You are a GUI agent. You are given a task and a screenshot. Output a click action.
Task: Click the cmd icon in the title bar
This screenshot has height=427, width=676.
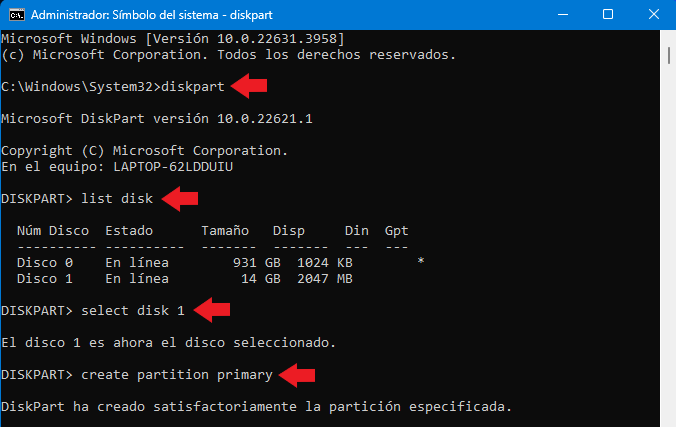pyautogui.click(x=17, y=15)
